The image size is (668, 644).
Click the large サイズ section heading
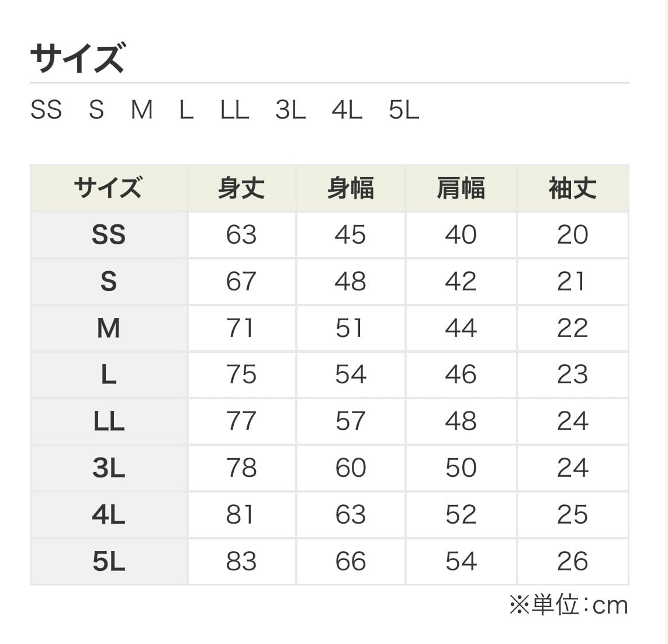(x=77, y=58)
